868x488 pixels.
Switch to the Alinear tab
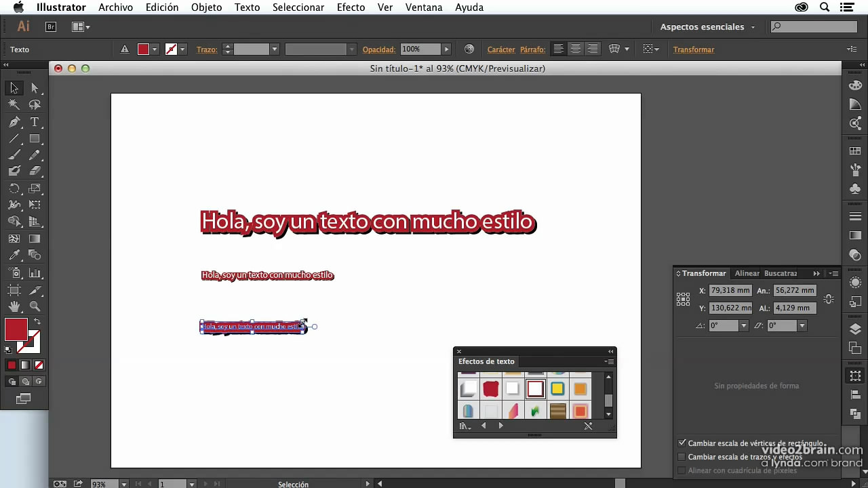tap(747, 273)
